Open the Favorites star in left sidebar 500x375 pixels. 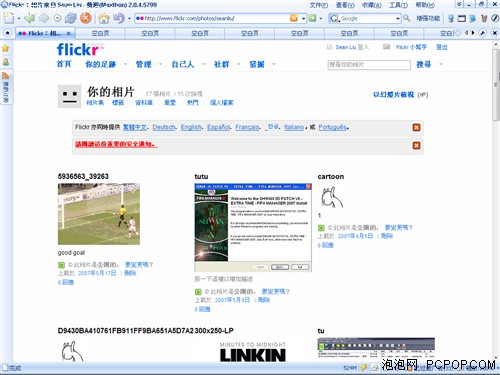tap(6, 48)
